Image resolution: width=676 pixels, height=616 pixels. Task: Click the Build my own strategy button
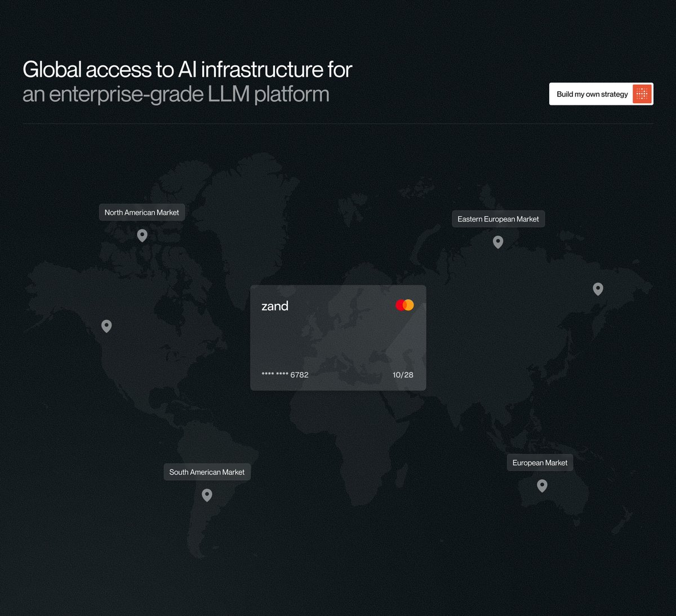click(x=601, y=94)
